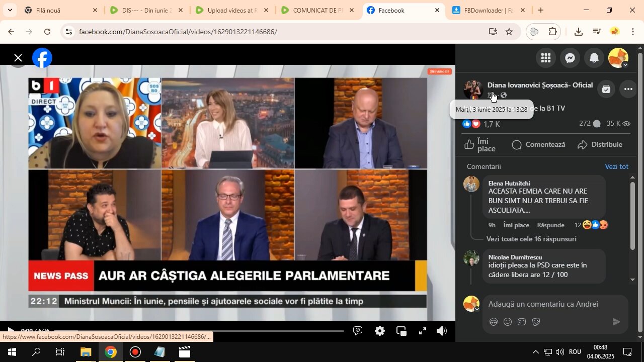Switch to the Upload videos tab

[x=232, y=10]
